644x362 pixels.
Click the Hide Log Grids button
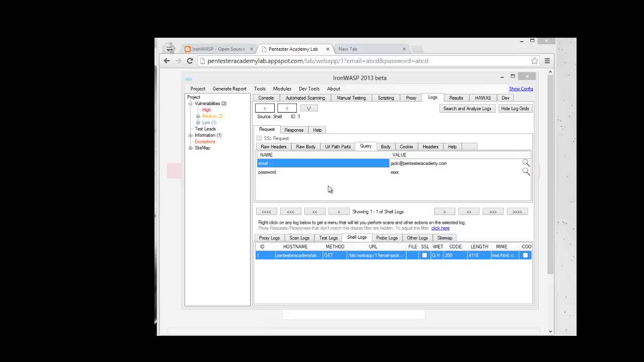coord(515,109)
